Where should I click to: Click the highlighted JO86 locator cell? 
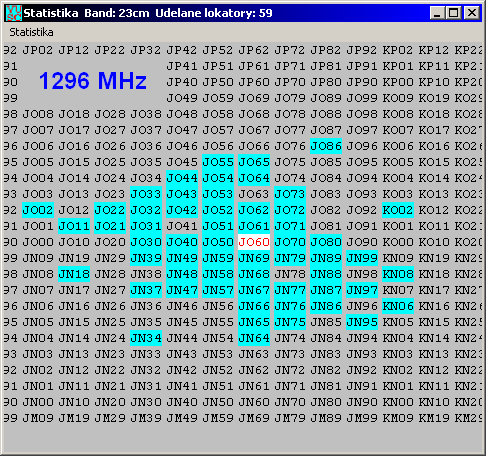[326, 146]
